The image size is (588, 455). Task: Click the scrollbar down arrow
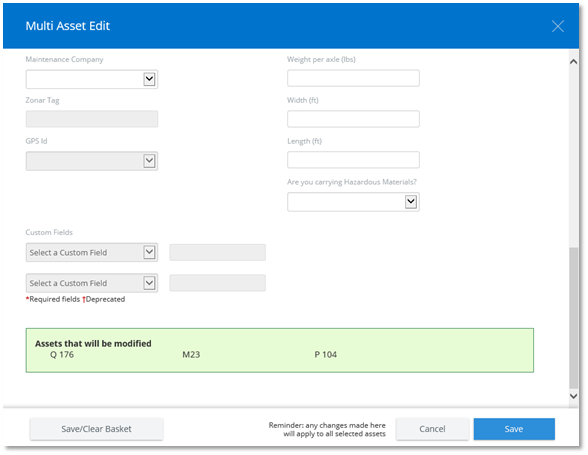pyautogui.click(x=573, y=396)
